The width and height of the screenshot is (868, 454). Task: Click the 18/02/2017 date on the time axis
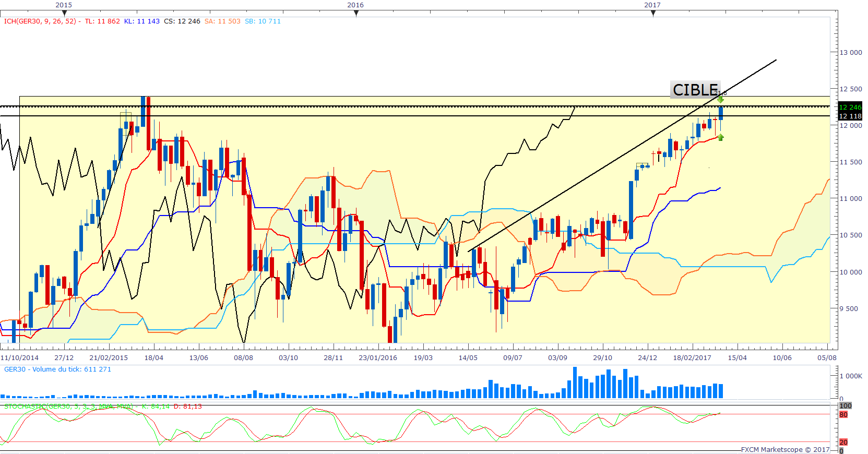click(x=692, y=358)
